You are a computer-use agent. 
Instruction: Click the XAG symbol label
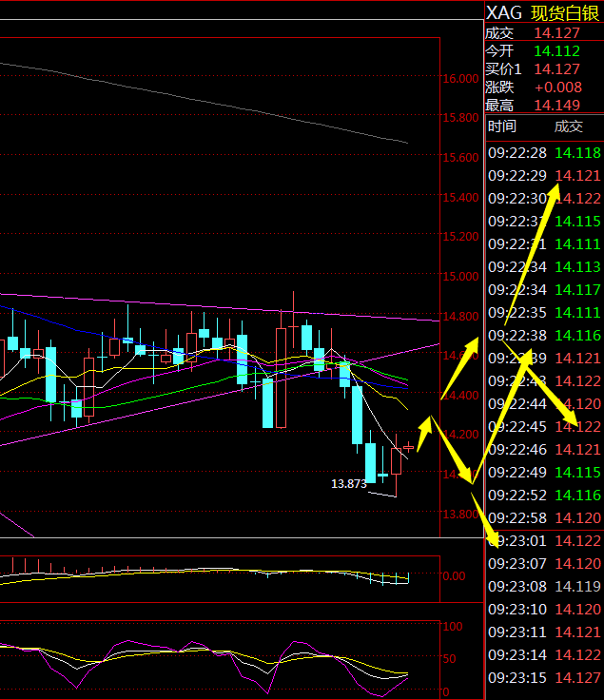(503, 12)
